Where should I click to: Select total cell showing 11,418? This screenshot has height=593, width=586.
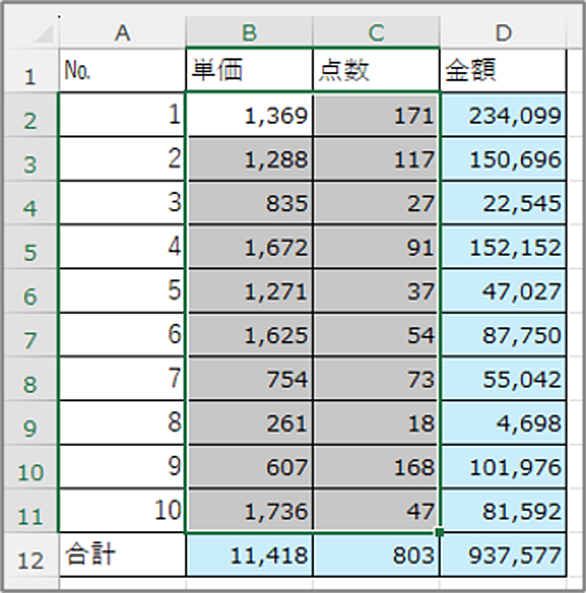coord(249,555)
